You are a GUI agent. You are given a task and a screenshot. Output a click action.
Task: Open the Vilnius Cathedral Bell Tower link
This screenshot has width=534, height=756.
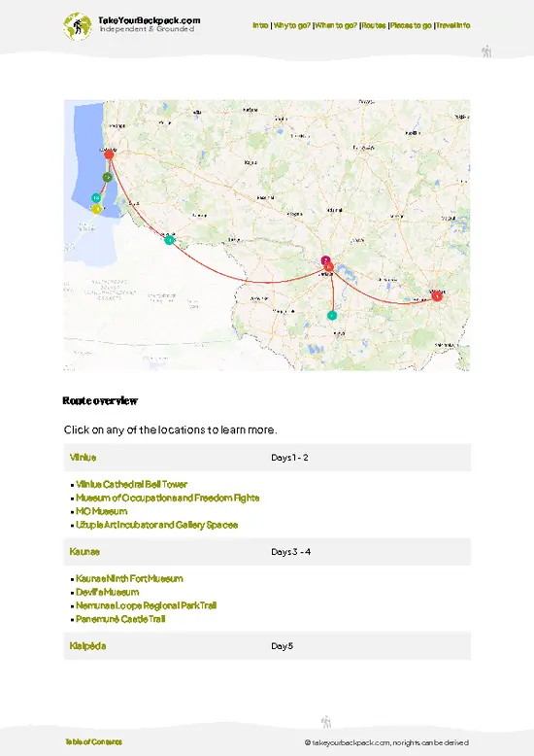click(x=132, y=484)
